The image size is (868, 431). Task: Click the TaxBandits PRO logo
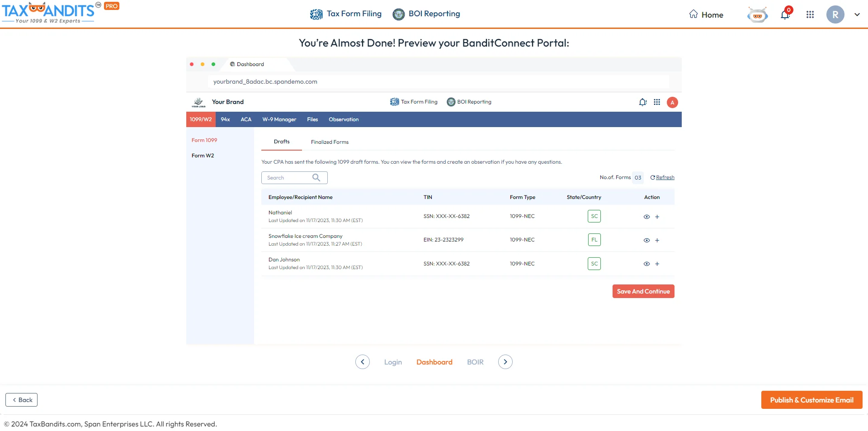60,13
